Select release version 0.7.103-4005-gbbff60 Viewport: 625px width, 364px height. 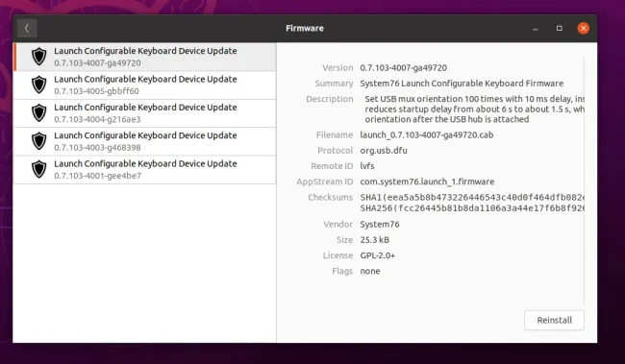144,85
